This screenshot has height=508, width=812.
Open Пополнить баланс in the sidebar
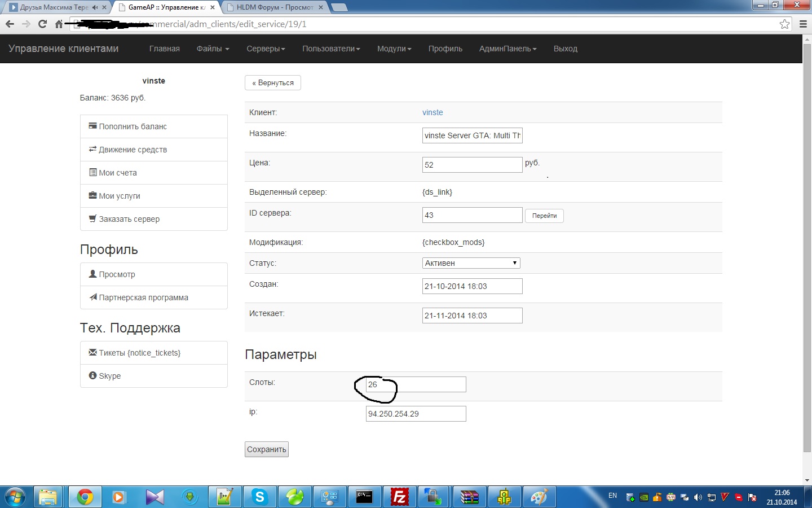click(x=133, y=126)
